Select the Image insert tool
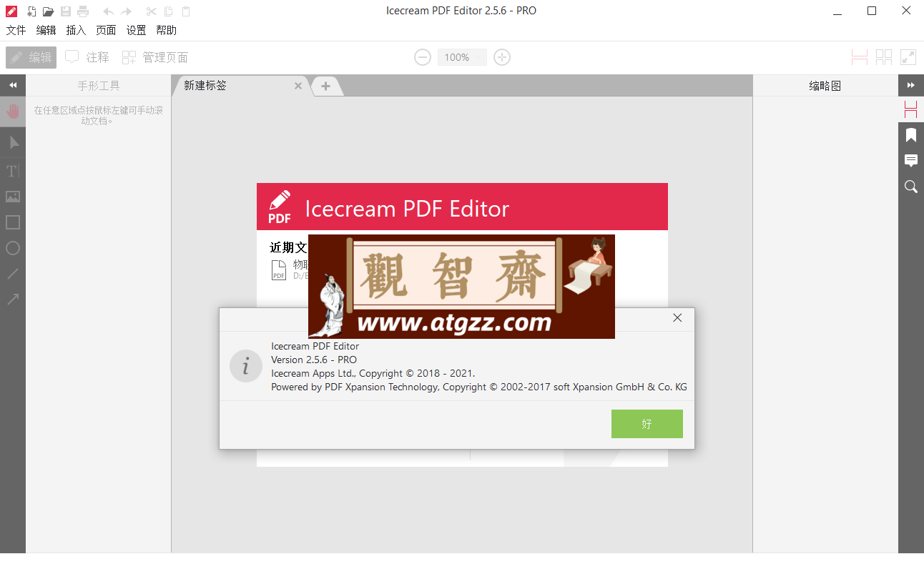 [13, 197]
